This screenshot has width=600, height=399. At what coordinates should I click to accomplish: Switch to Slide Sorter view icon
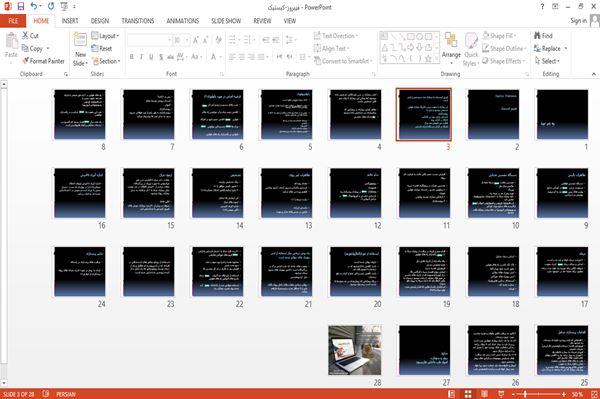(468, 394)
